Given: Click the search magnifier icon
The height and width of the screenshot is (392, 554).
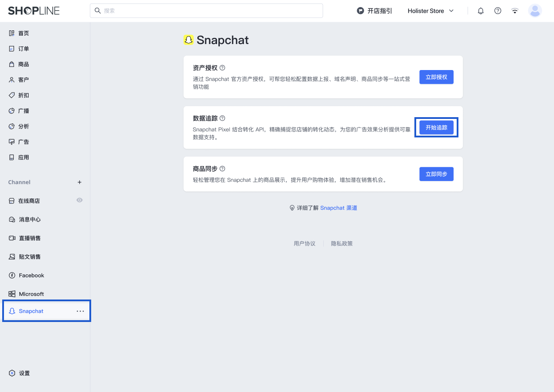Looking at the screenshot, I should coord(98,11).
